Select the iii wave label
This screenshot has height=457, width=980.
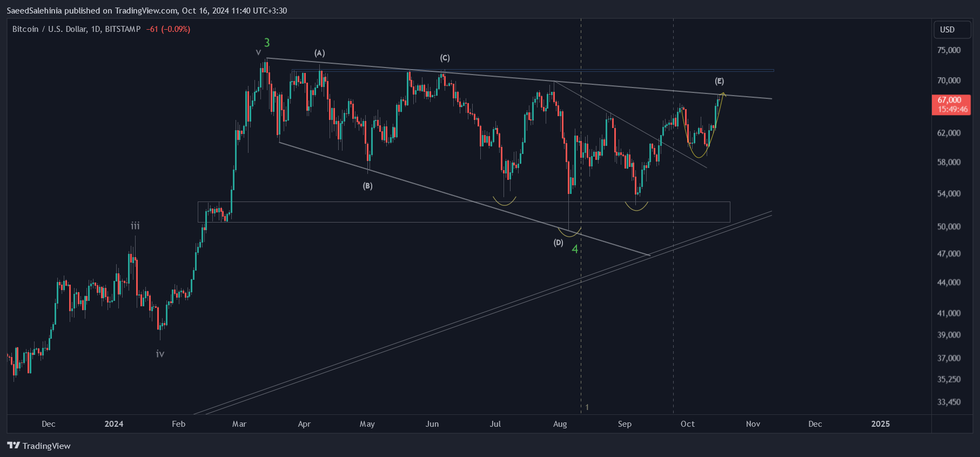tap(135, 226)
